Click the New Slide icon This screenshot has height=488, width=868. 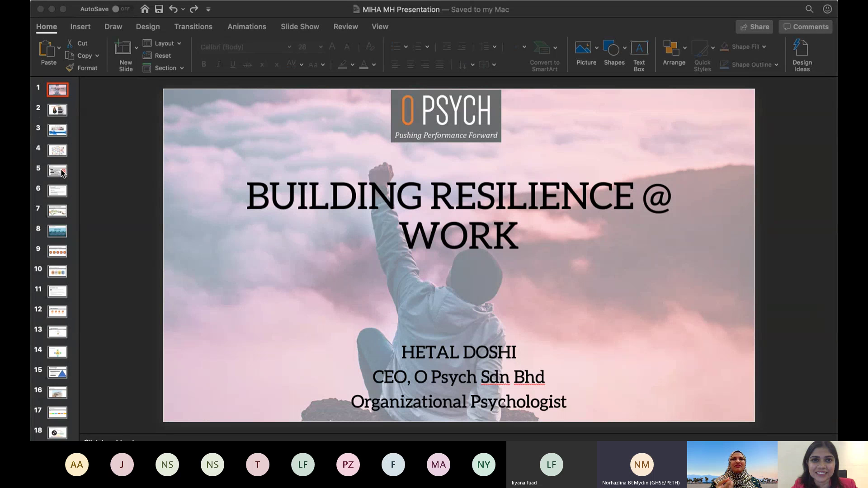pyautogui.click(x=123, y=48)
